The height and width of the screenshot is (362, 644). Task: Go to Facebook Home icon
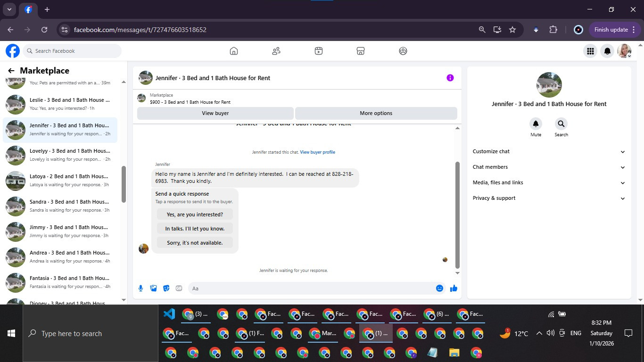pyautogui.click(x=234, y=51)
